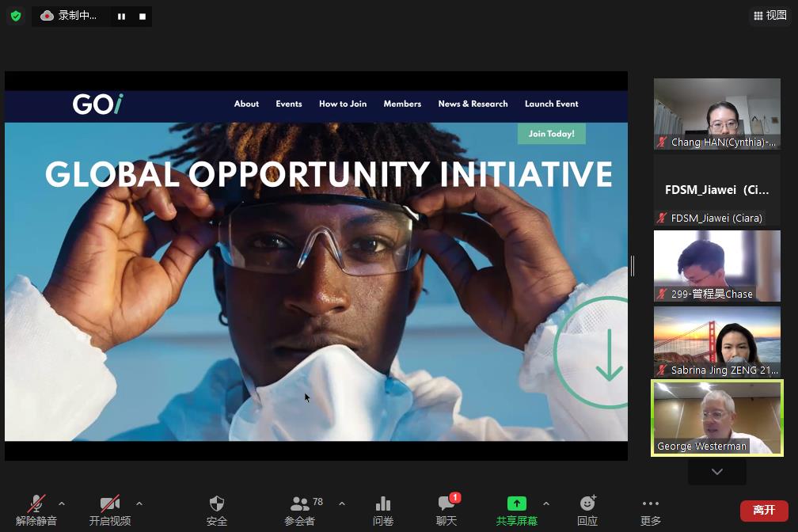Image resolution: width=798 pixels, height=532 pixels.
Task: Open Reactions (回应) menu
Action: tap(587, 510)
